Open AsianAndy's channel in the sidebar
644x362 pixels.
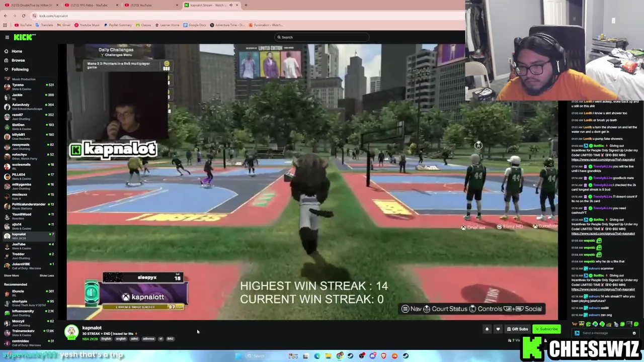click(x=28, y=107)
